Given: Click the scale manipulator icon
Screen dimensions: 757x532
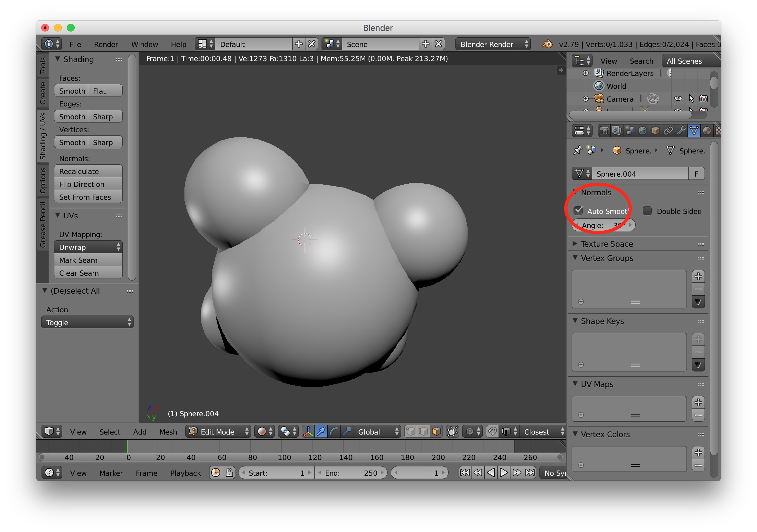Looking at the screenshot, I should [x=347, y=432].
